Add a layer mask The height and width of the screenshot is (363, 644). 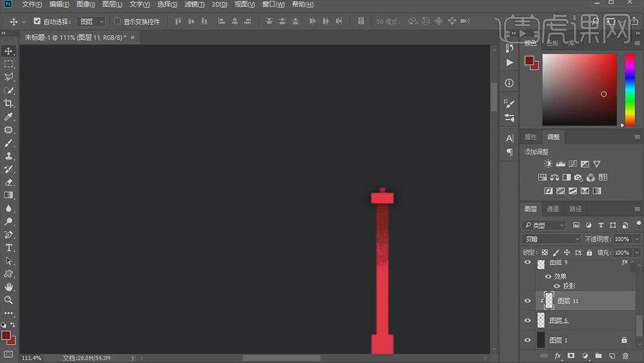(x=571, y=356)
